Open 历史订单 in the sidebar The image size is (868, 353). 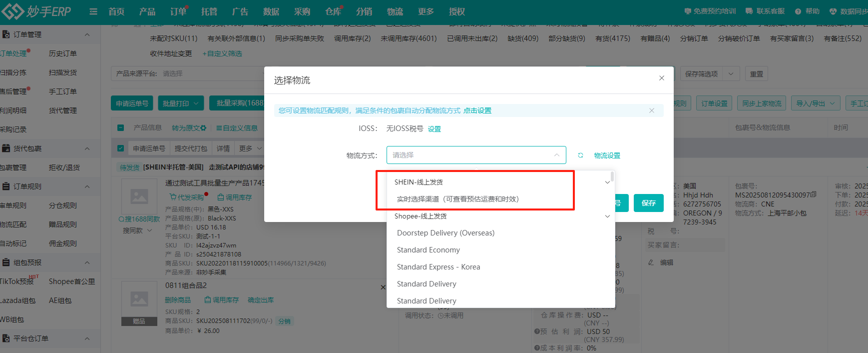click(x=63, y=53)
